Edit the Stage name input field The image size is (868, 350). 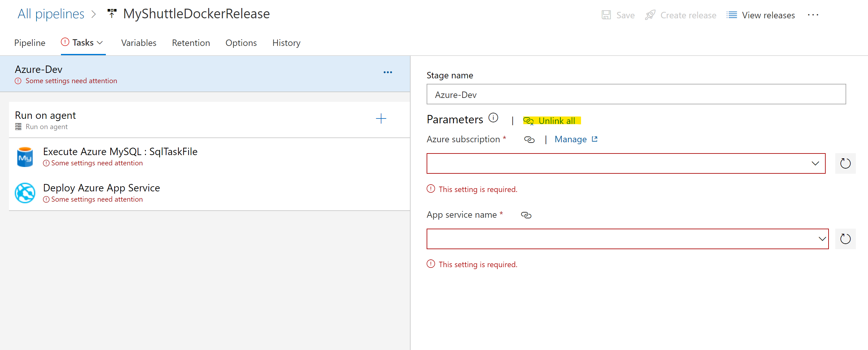[636, 94]
